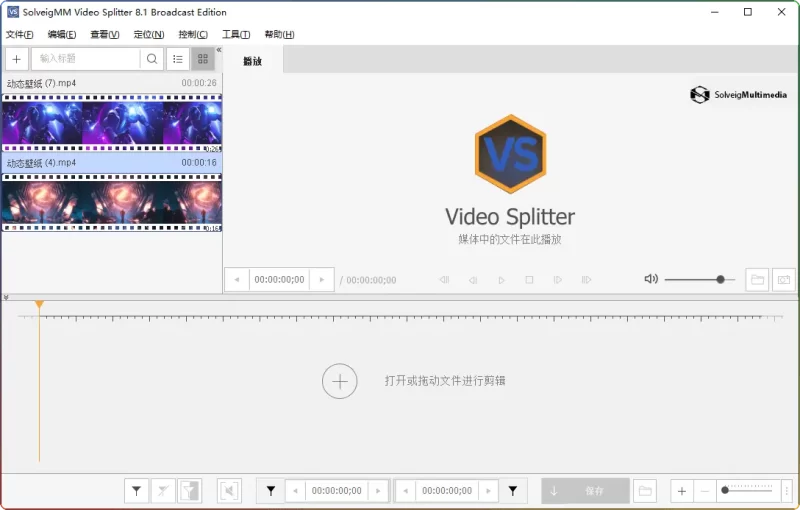This screenshot has height=510, width=800.
Task: Click the remove marker icon
Action: [x=163, y=491]
